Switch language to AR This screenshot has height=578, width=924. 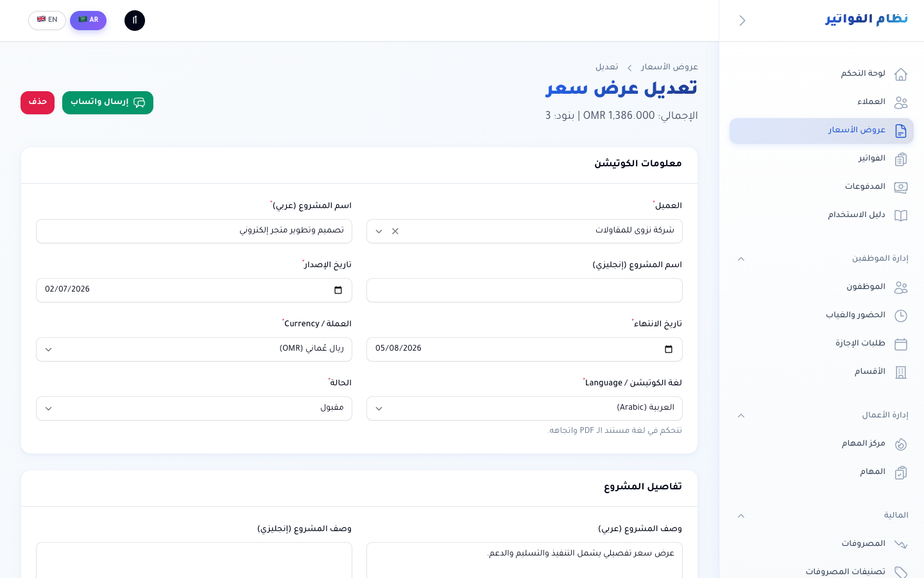[x=88, y=21]
